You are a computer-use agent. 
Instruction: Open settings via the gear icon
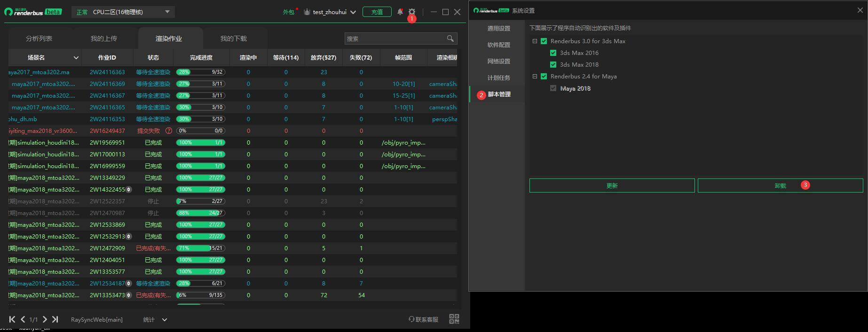[x=412, y=12]
